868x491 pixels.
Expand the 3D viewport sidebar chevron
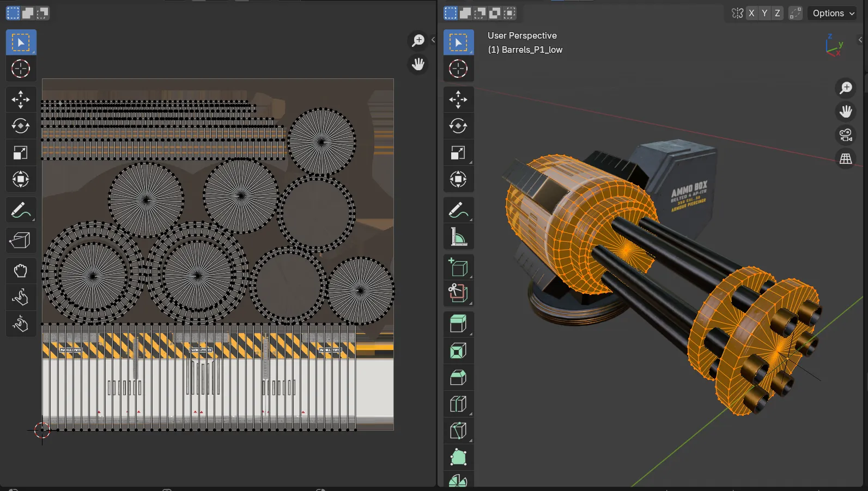pyautogui.click(x=860, y=40)
